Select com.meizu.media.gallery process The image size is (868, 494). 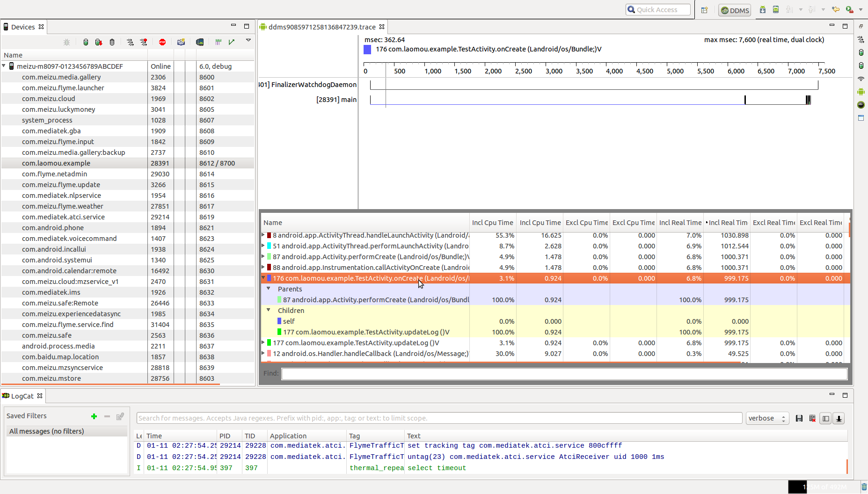click(128, 77)
